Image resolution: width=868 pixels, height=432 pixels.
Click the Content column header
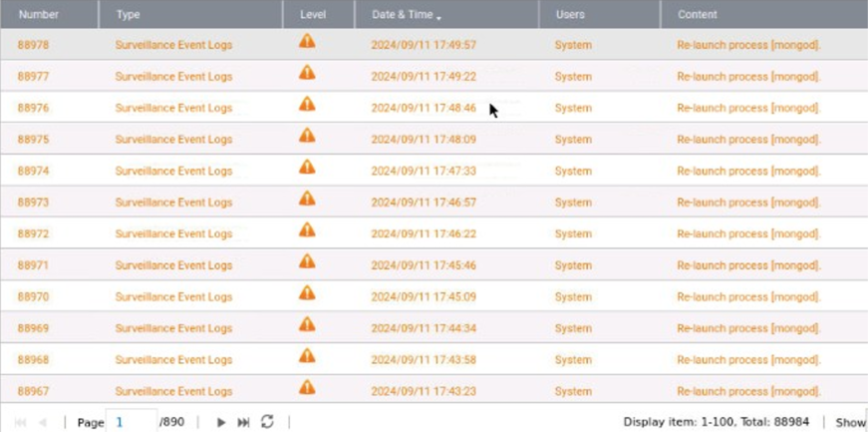point(697,15)
